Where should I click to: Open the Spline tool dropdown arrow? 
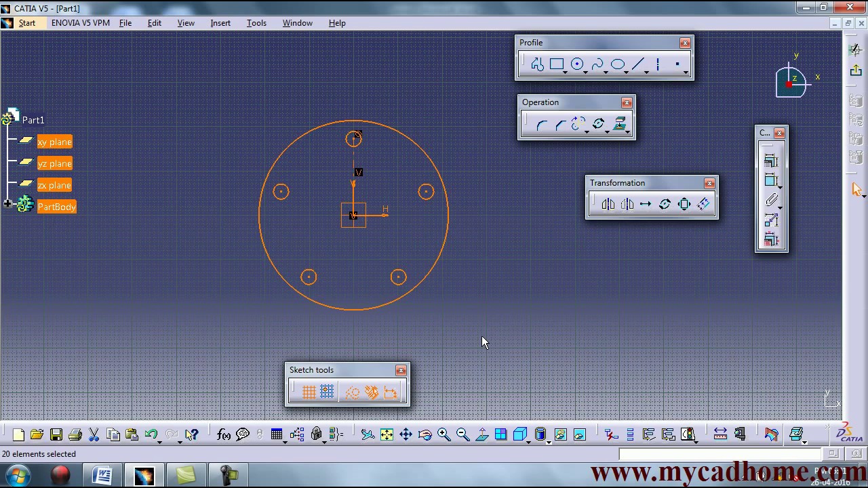tap(606, 72)
